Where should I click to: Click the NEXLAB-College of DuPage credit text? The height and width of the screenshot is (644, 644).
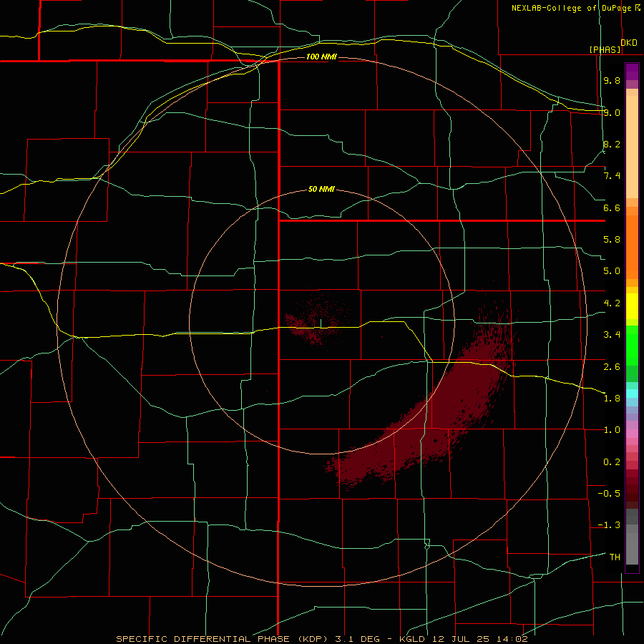pos(575,8)
